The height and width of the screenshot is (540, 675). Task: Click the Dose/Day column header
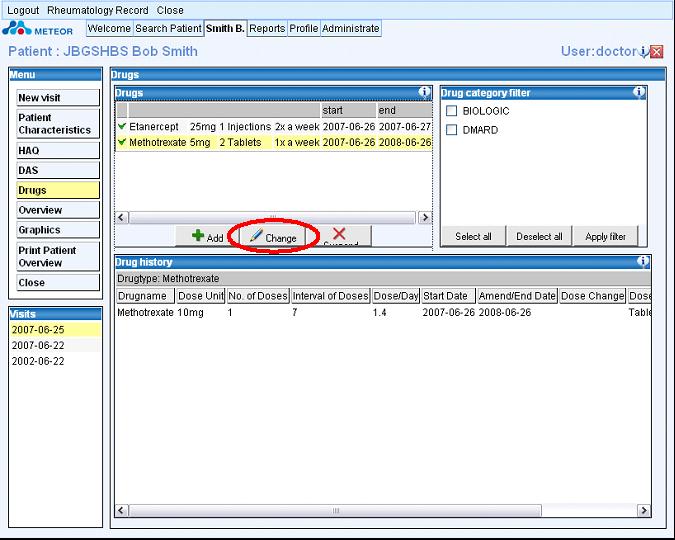pos(396,296)
